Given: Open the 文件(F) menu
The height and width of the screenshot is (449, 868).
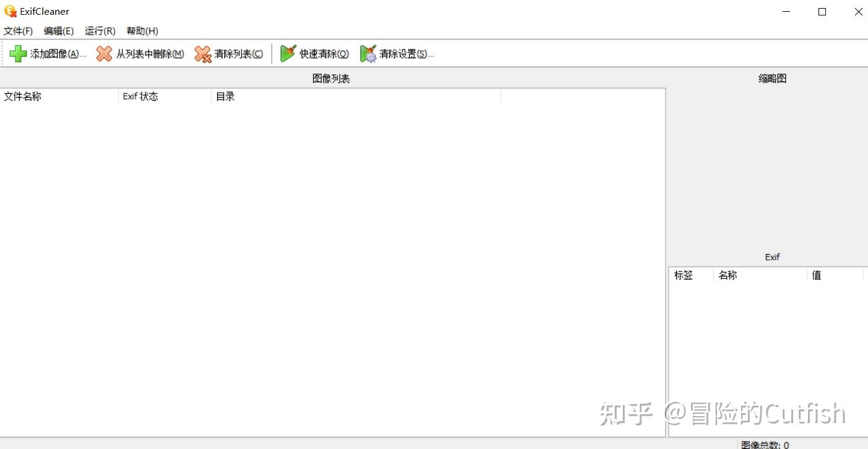Looking at the screenshot, I should [x=19, y=30].
